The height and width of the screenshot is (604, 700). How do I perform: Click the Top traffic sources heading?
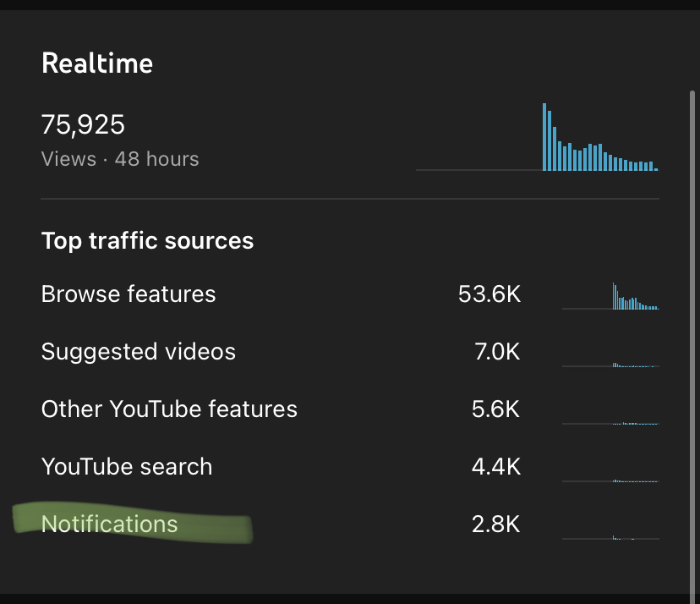[147, 241]
